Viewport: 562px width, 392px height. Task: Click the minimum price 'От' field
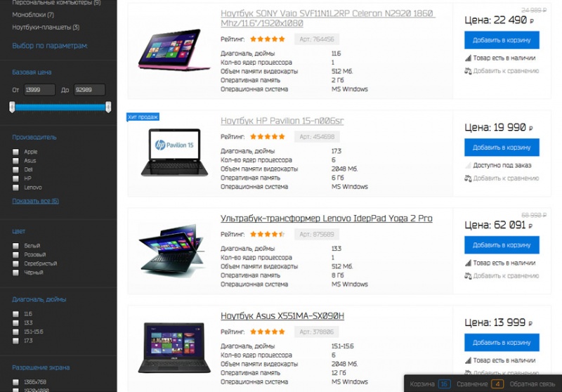point(39,90)
